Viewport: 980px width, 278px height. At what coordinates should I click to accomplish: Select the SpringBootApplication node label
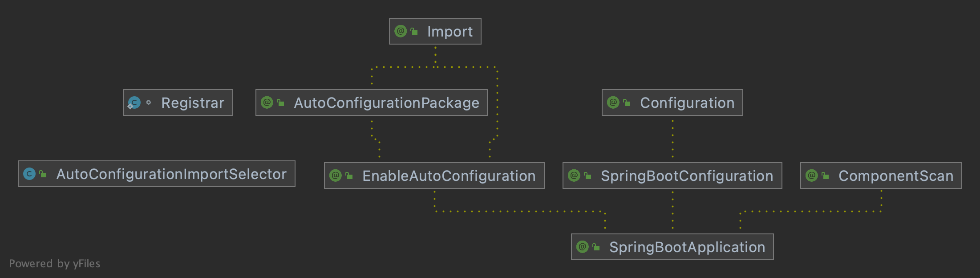(x=687, y=247)
